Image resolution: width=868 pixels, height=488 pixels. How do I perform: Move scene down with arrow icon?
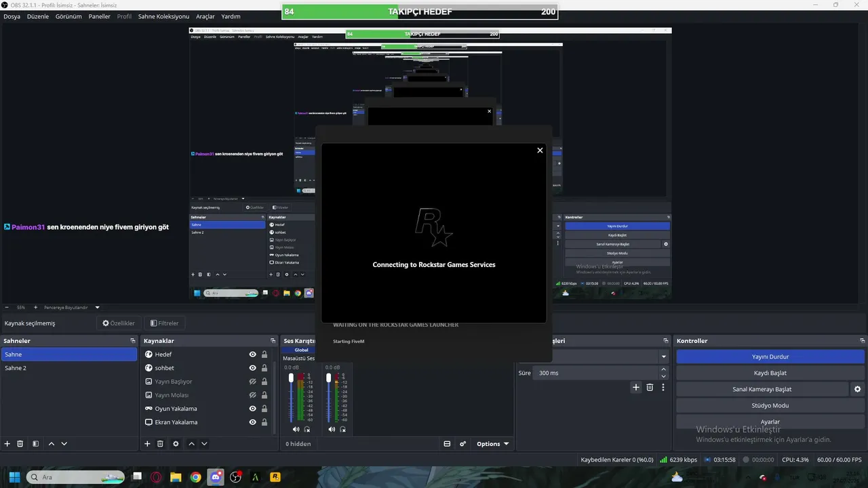(64, 444)
